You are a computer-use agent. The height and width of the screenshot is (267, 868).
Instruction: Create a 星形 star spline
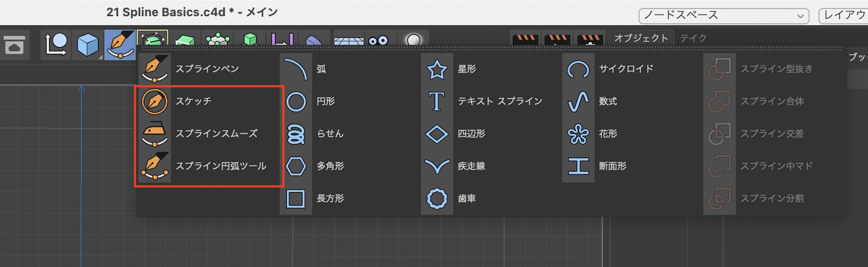pos(437,69)
